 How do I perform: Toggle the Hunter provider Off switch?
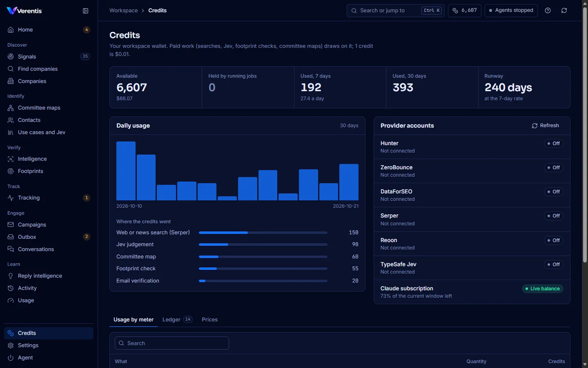[x=553, y=144]
